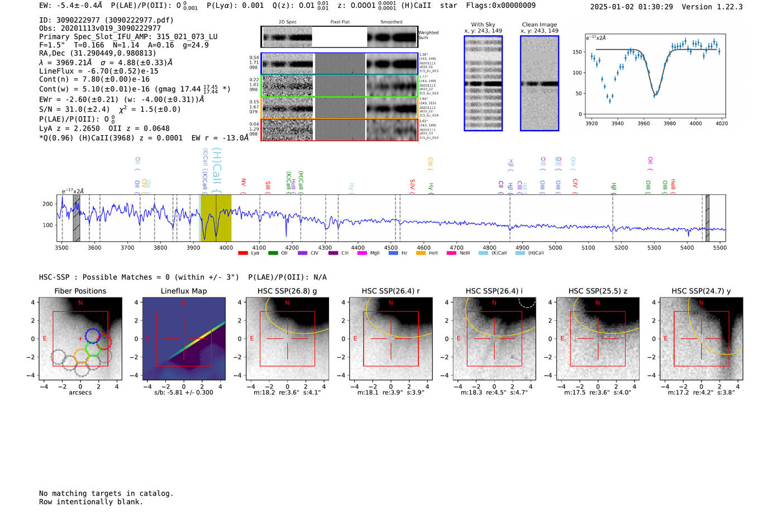Screen dimensions: 782x532
Task: Click the "Row intentionally blank." text
Action: 91,502
